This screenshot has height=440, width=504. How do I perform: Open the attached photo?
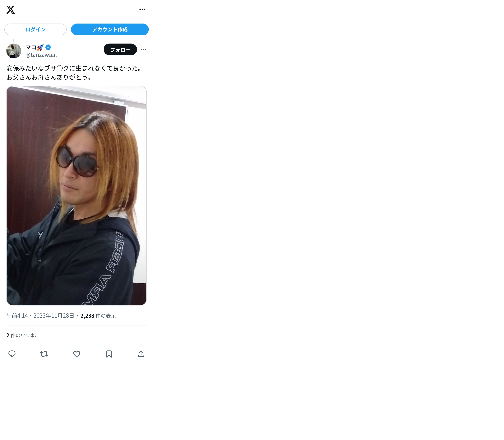[76, 195]
